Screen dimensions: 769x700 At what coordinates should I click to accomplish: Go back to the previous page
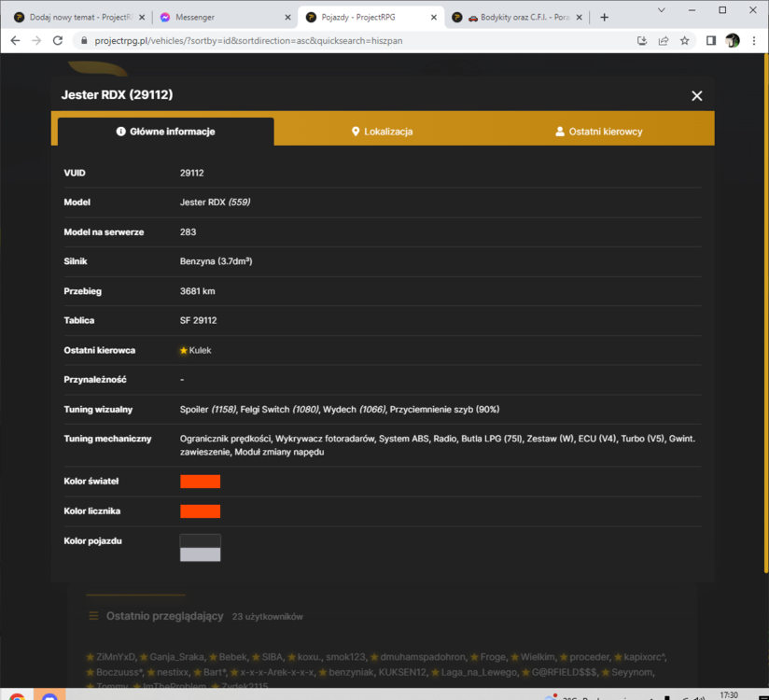[x=15, y=41]
